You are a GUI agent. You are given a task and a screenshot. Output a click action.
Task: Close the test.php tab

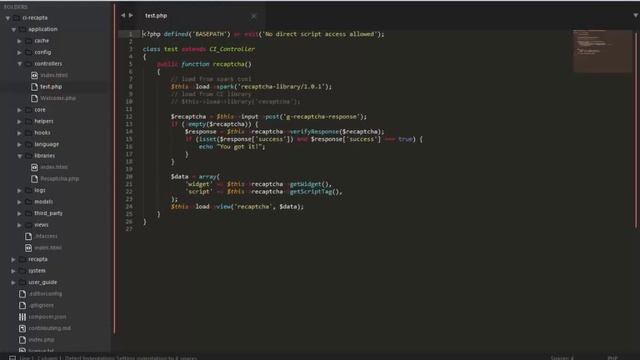tap(253, 16)
